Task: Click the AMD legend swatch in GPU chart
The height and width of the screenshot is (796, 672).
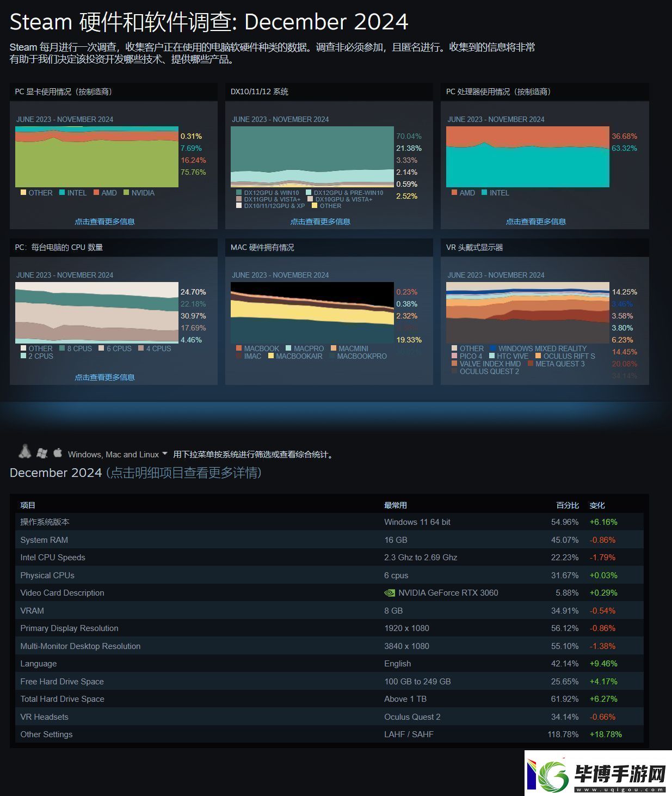Action: pyautogui.click(x=96, y=192)
